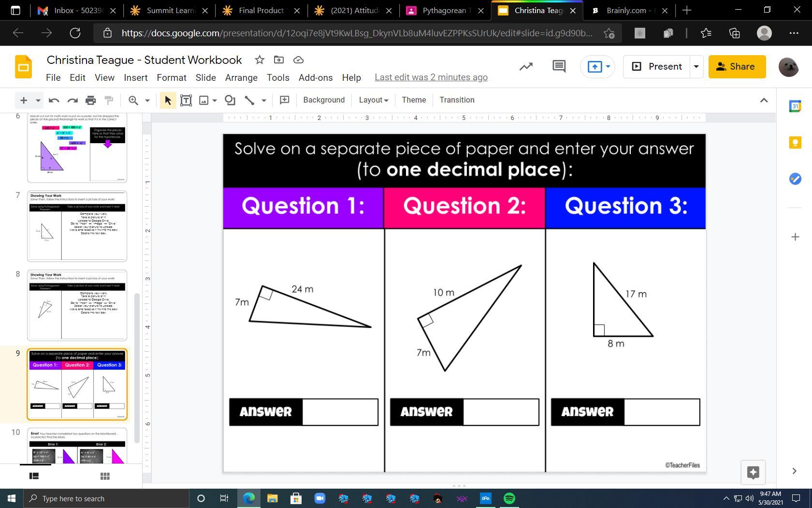Click the Transition button

(x=457, y=100)
